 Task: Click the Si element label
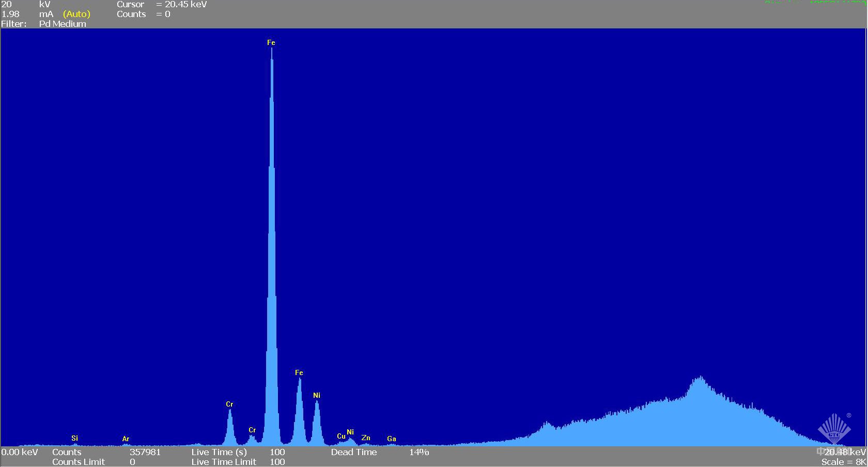click(x=74, y=438)
